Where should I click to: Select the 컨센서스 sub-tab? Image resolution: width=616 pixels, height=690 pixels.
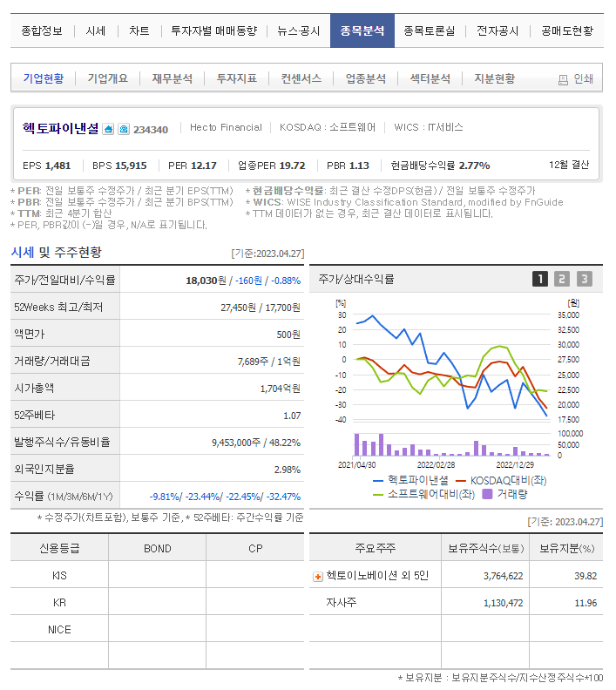pos(301,78)
